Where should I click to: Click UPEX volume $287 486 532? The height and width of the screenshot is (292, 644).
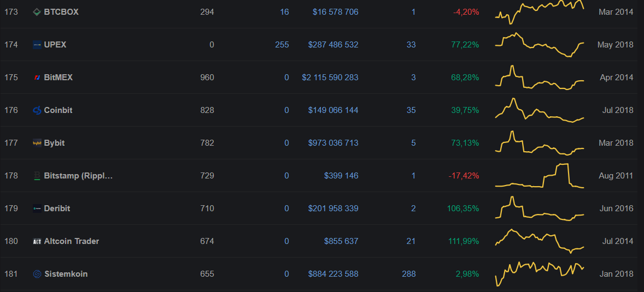pos(333,45)
